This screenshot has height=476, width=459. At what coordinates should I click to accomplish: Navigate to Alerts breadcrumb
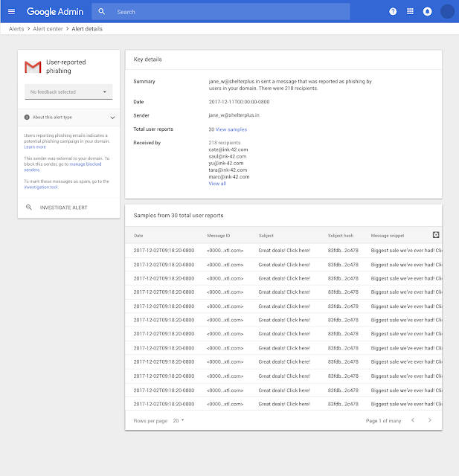(16, 29)
